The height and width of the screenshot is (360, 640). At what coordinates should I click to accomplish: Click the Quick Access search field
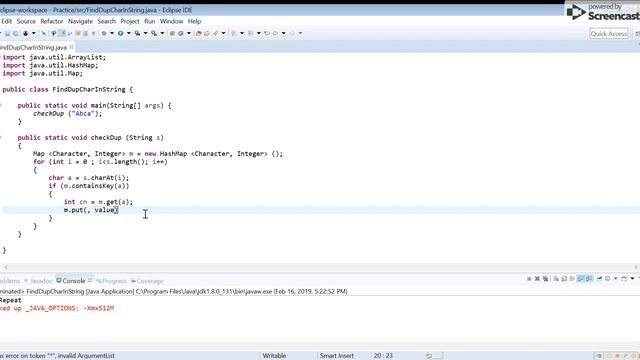pyautogui.click(x=609, y=34)
